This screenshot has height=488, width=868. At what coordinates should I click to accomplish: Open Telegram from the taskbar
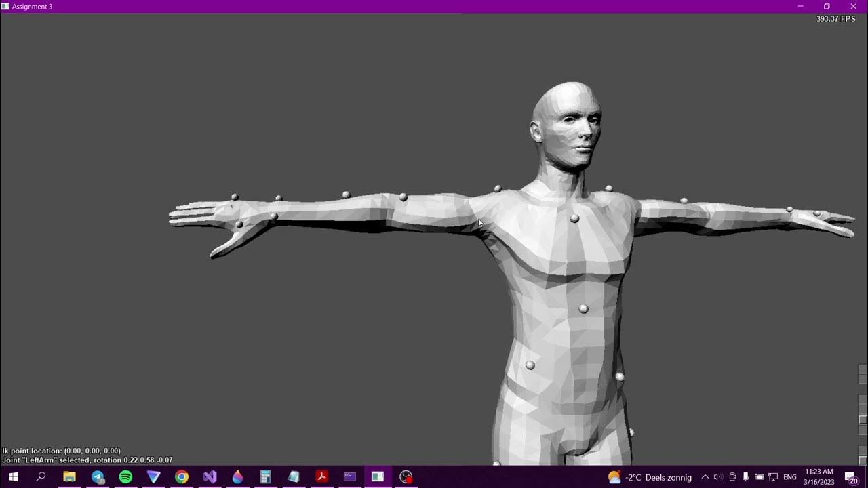click(x=98, y=476)
